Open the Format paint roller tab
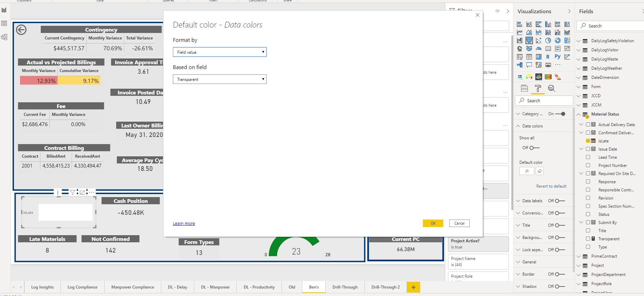Image resolution: width=644 pixels, height=296 pixels. click(538, 88)
